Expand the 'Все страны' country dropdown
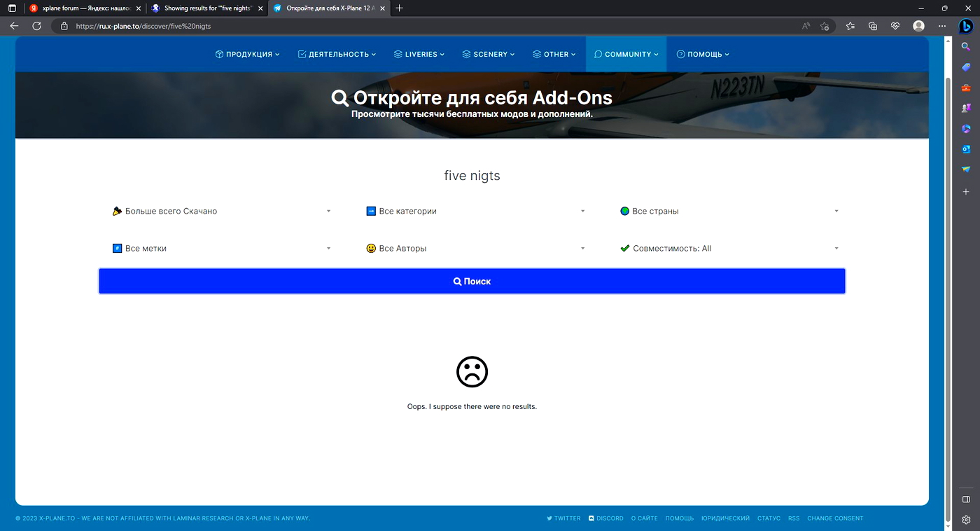980x531 pixels. coord(729,211)
